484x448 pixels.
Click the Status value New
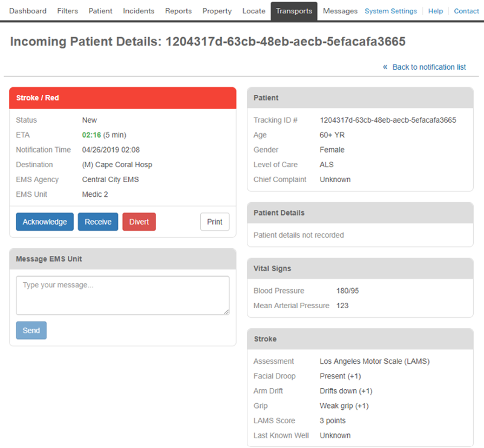(x=90, y=120)
